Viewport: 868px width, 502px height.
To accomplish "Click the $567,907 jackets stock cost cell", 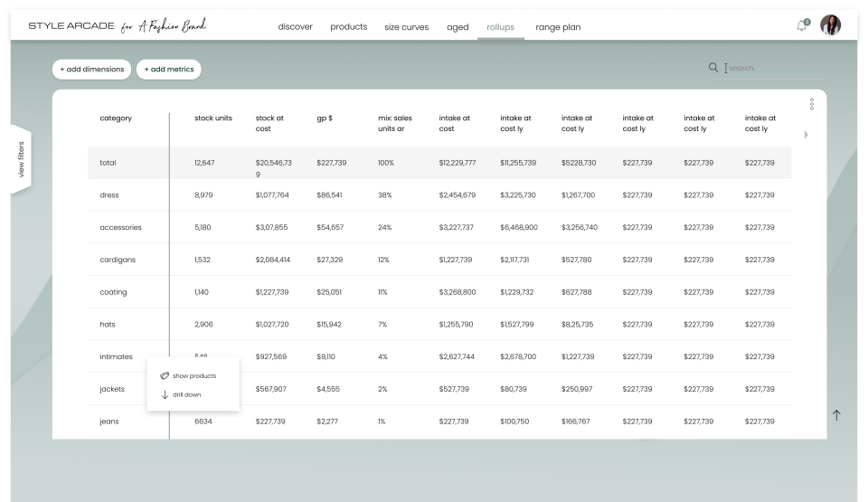I will pyautogui.click(x=270, y=389).
